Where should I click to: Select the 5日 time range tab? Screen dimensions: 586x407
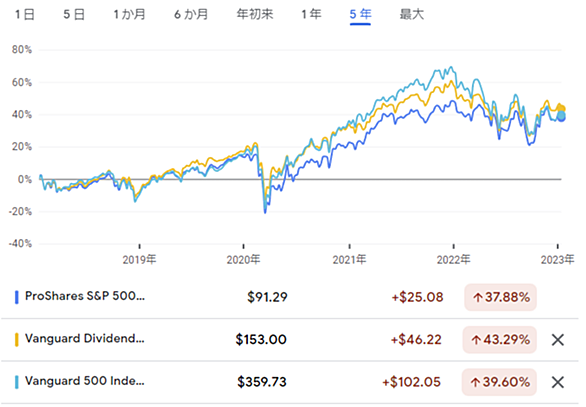74,15
